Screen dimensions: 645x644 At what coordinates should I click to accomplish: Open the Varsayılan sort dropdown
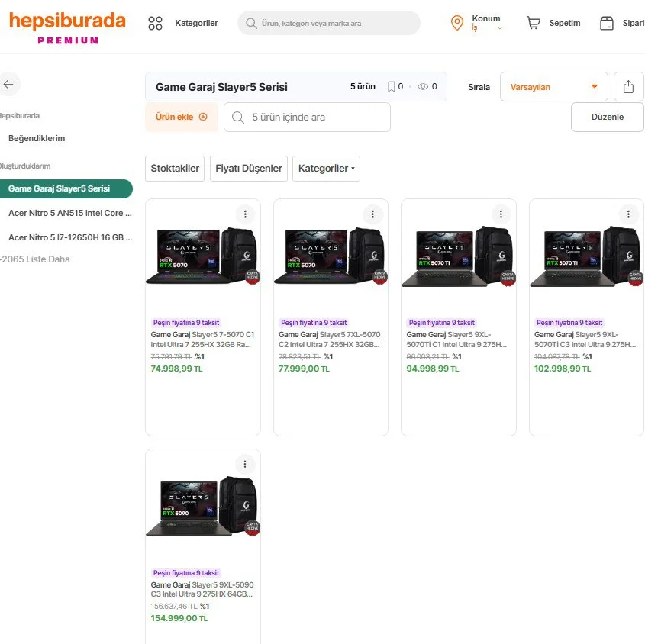click(x=553, y=87)
